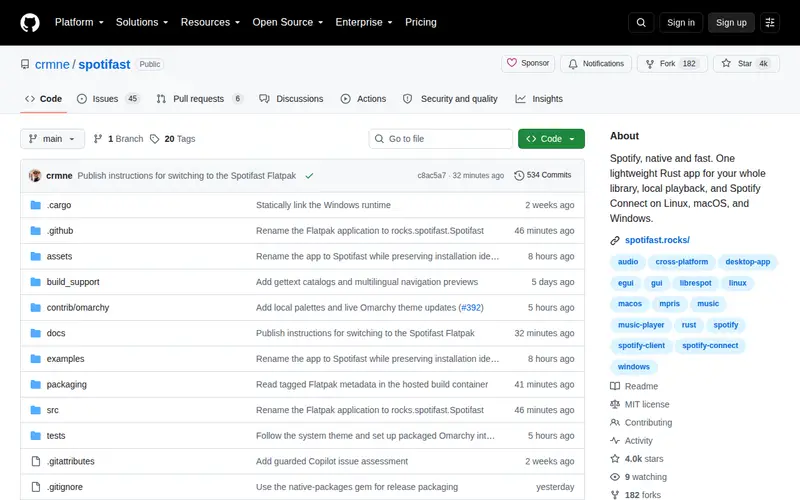Image resolution: width=800 pixels, height=500 pixels.
Task: Open the search magnifier in the header
Action: [x=641, y=22]
